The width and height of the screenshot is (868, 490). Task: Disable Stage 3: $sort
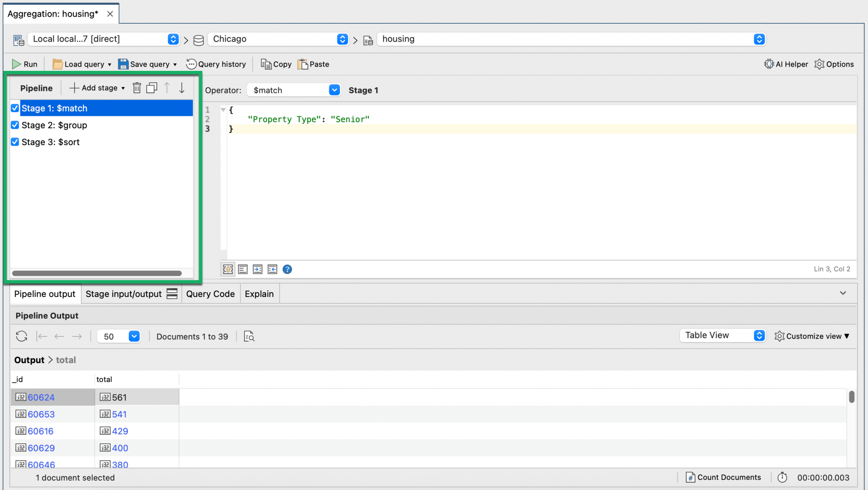tap(15, 142)
